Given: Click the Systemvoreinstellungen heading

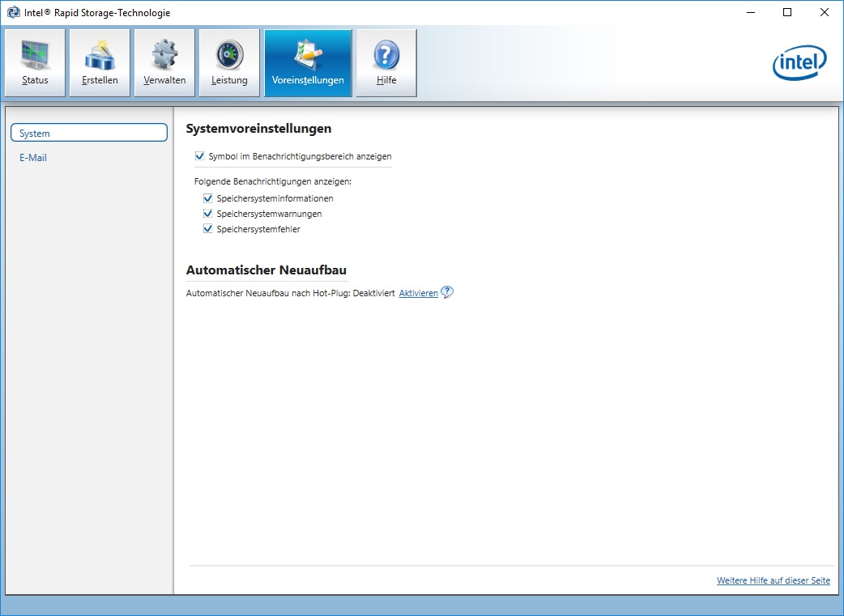Looking at the screenshot, I should [258, 129].
